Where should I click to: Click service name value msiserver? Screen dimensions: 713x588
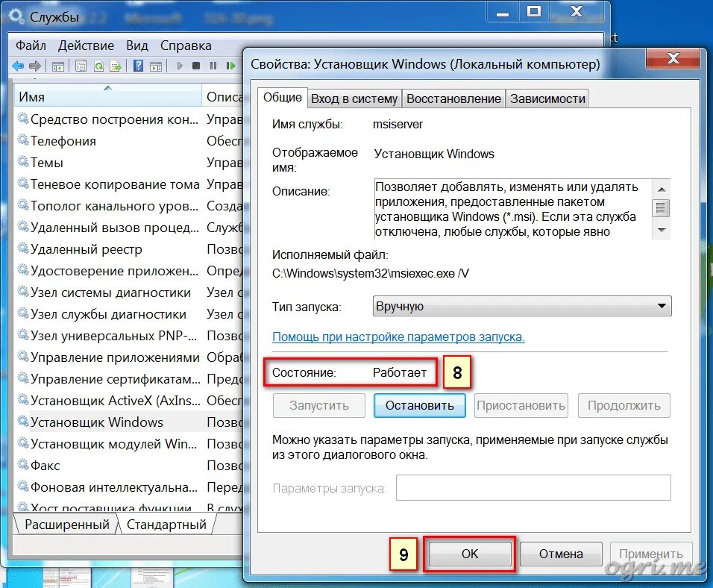tap(398, 125)
